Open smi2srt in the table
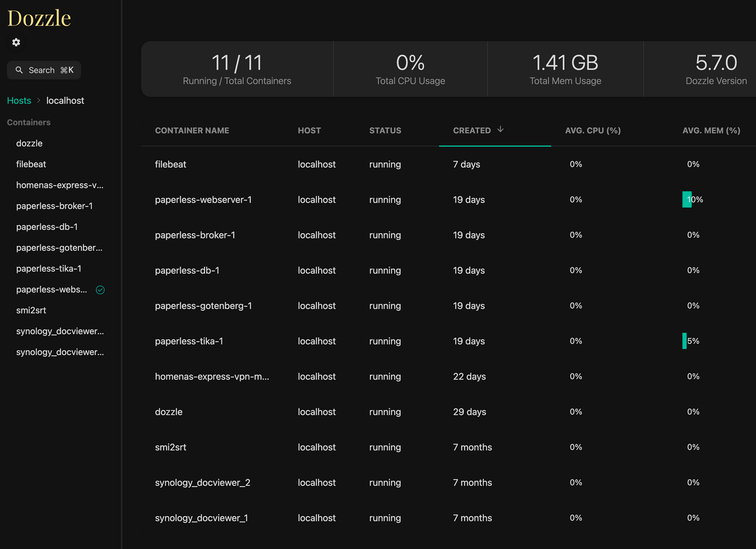756x549 pixels. (x=170, y=447)
